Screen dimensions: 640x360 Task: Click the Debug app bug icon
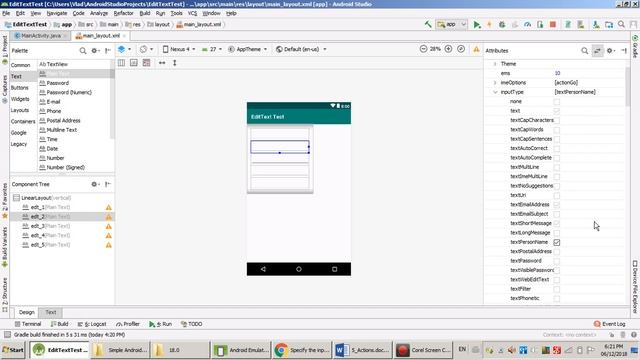pyautogui.click(x=502, y=24)
